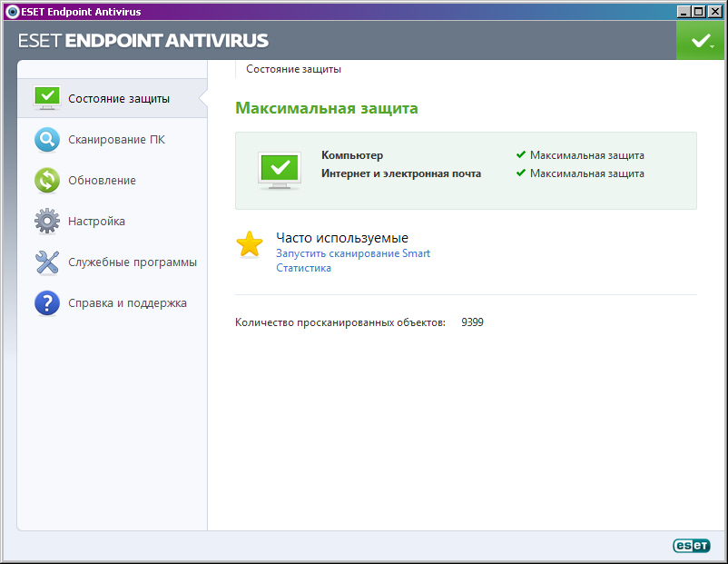Click the wrench icon for Служебные программы
Screen dimensions: 728x564
click(x=47, y=262)
